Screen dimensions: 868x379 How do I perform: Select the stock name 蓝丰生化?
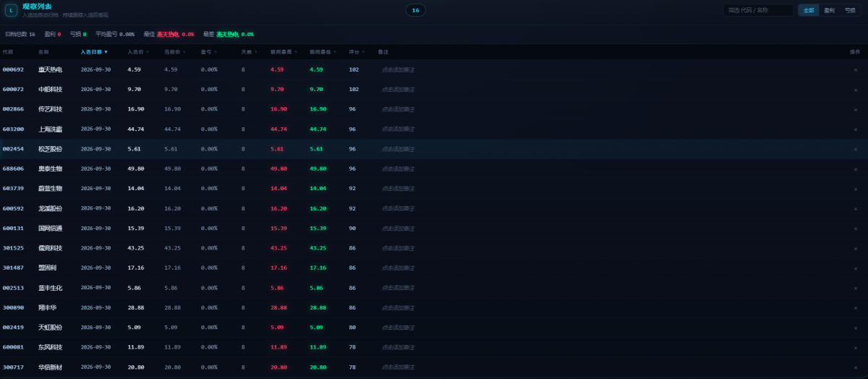50,288
